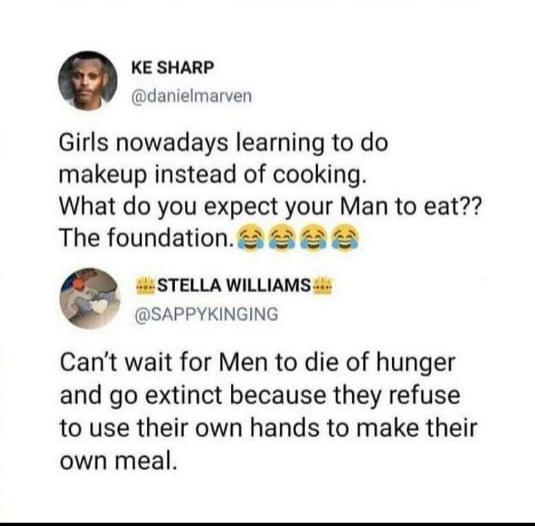Open the @SAPPYKINGING handle link
Screen dimensions: 535x526
(206, 314)
